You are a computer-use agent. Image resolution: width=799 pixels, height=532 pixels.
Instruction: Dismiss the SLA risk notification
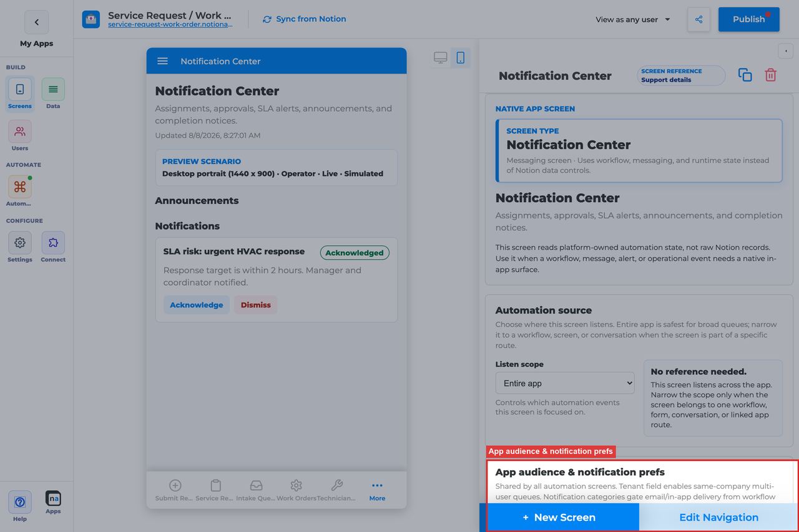pos(255,305)
